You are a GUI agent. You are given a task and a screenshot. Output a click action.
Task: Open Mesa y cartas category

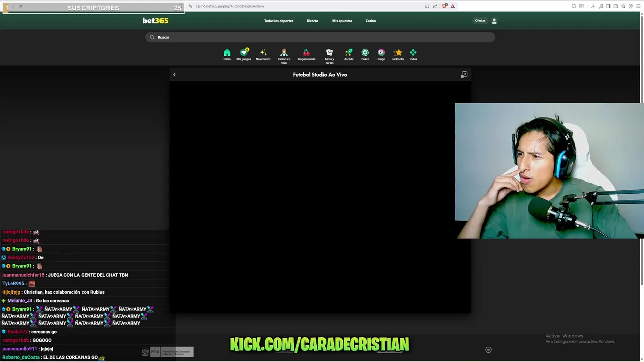tap(329, 56)
